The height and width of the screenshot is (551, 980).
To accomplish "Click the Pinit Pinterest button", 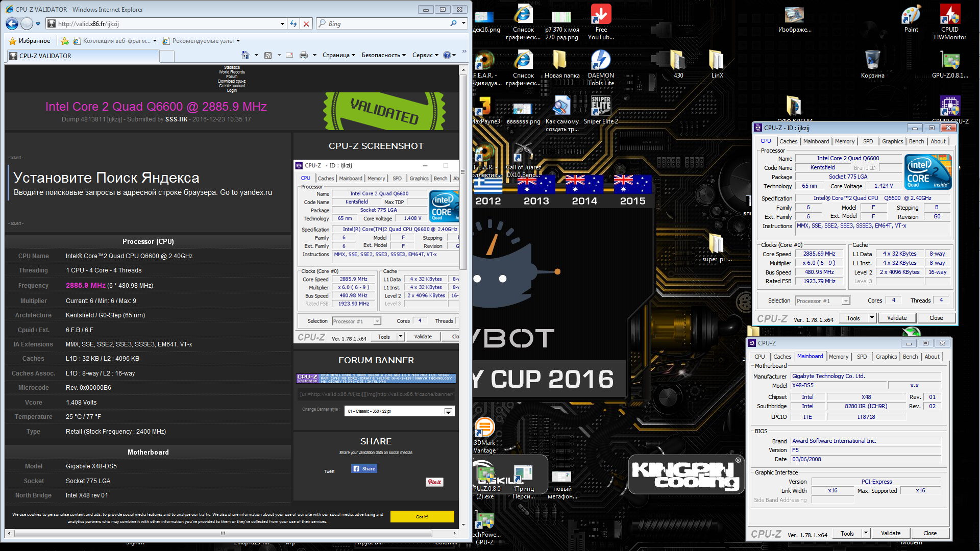I will click(434, 482).
